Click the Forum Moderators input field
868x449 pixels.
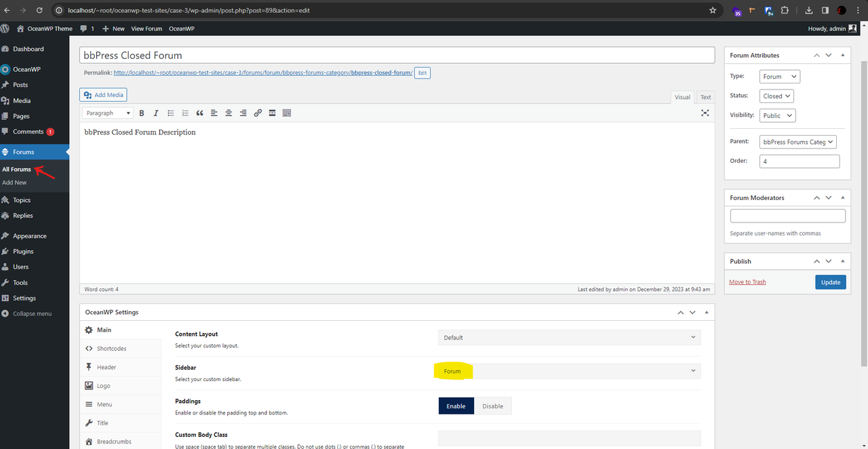[788, 216]
